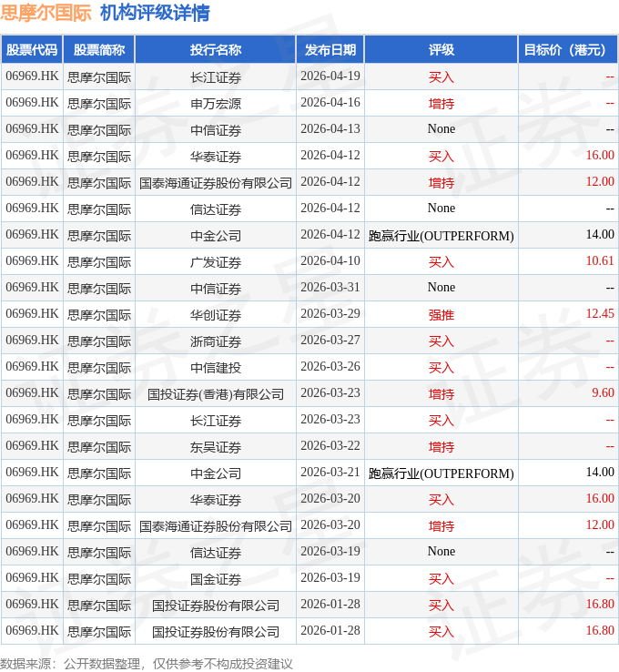The width and height of the screenshot is (619, 672).
Task: Select 国投证券(香港)有限公司 cell
Action: (216, 394)
